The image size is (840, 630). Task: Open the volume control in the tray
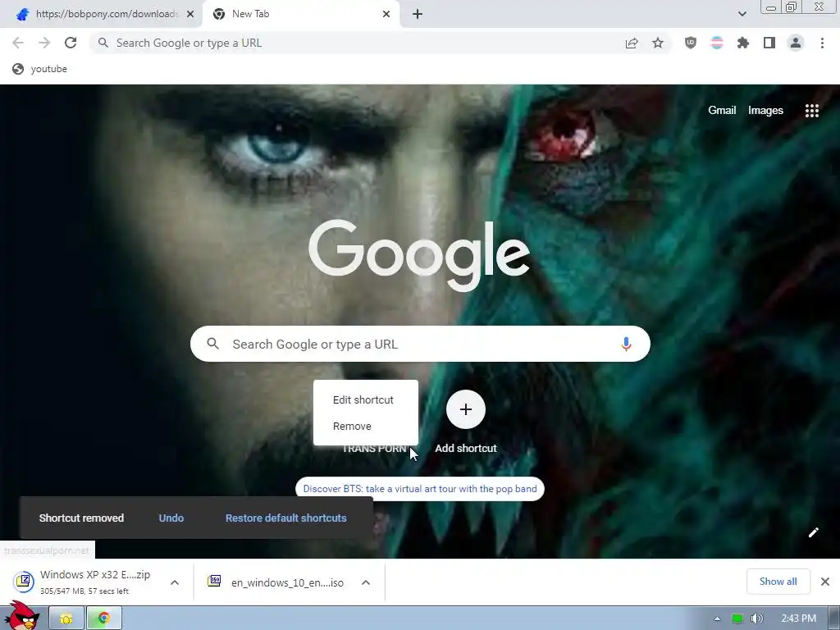tap(756, 619)
